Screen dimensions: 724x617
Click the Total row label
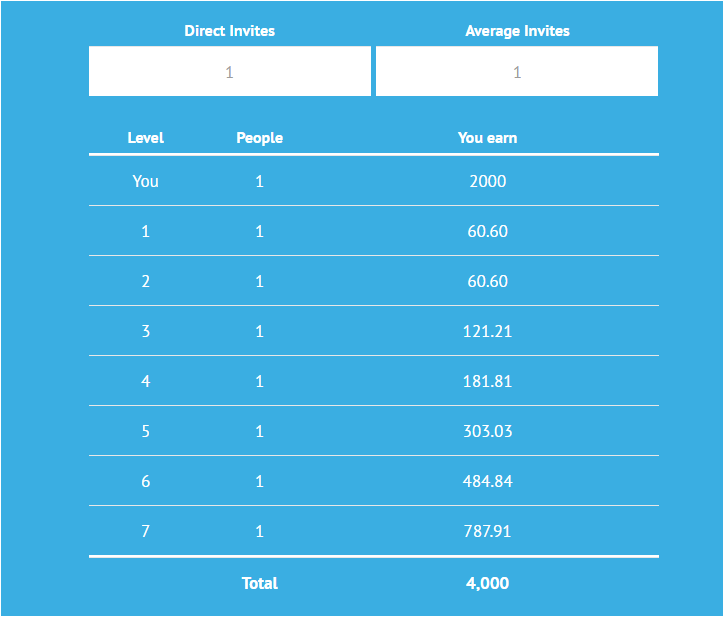pyautogui.click(x=259, y=583)
